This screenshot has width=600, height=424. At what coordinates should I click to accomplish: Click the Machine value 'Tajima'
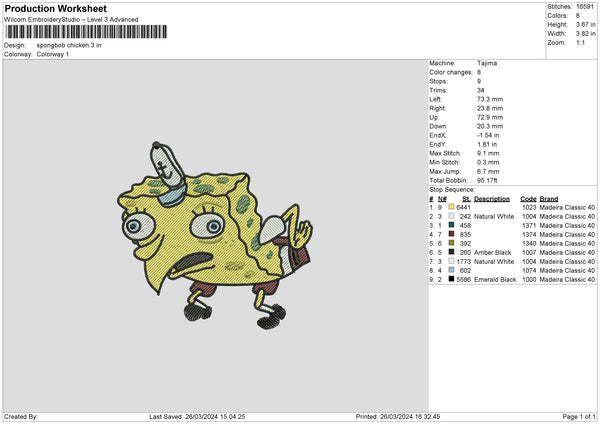coord(487,63)
